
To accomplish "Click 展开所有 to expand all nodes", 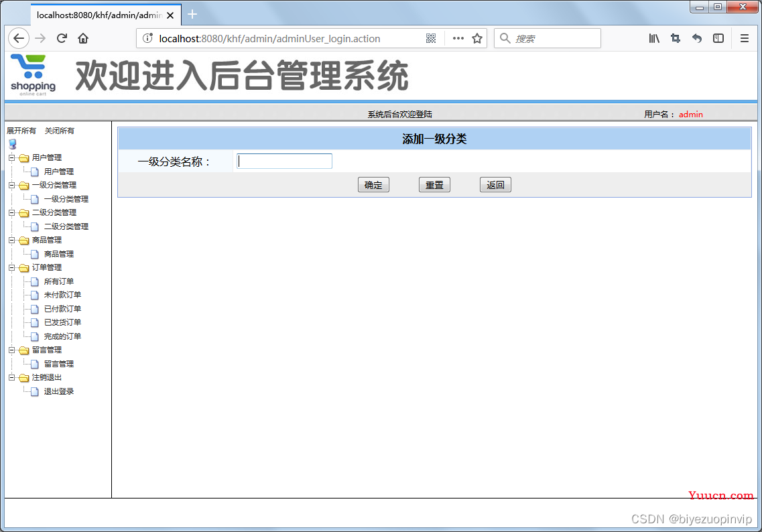I will [21, 131].
